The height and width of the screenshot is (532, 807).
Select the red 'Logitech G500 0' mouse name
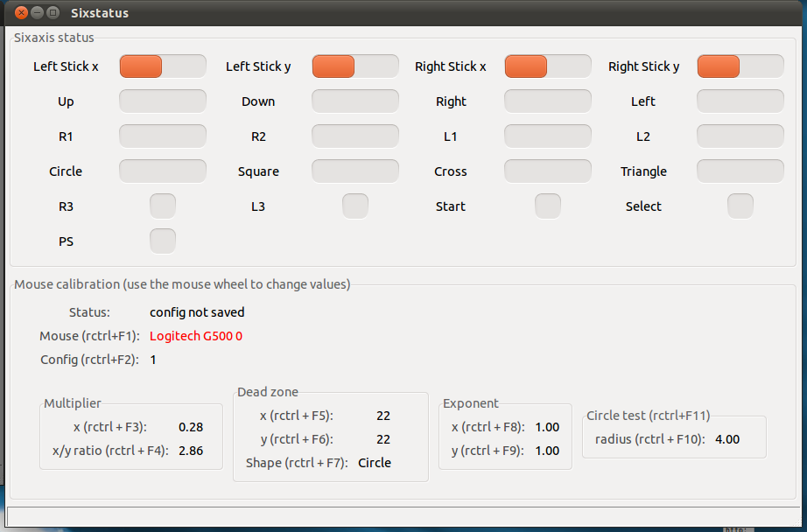[x=196, y=336]
